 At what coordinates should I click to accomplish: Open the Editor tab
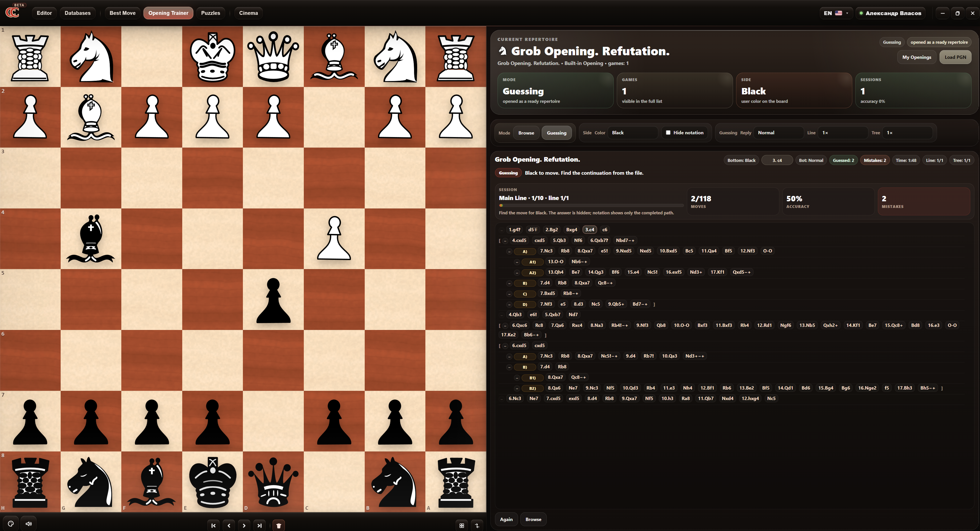(x=44, y=13)
